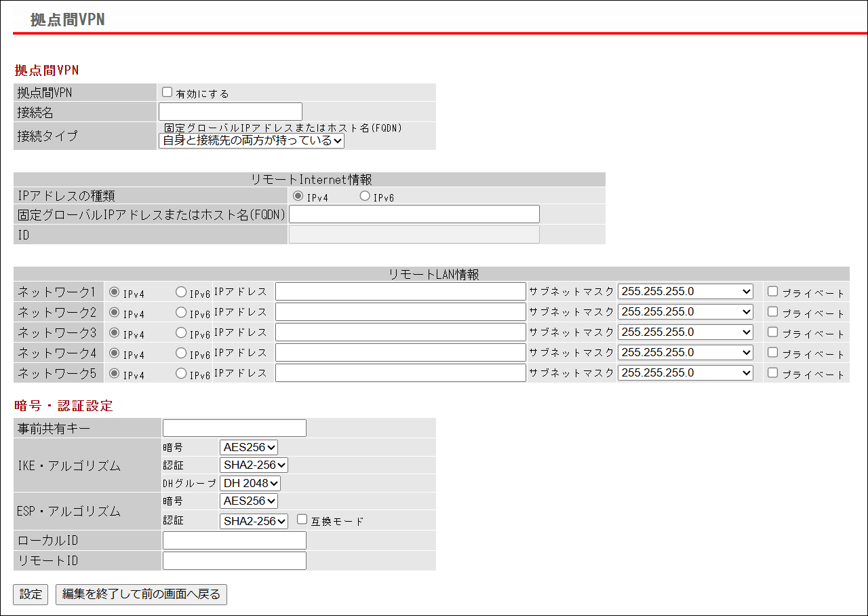This screenshot has width=868, height=616.
Task: Enable the 互換モード checkbox
Action: point(302,520)
